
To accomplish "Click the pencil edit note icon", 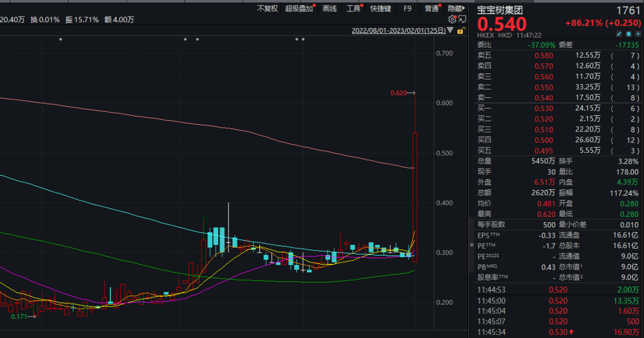I will tap(620, 34).
